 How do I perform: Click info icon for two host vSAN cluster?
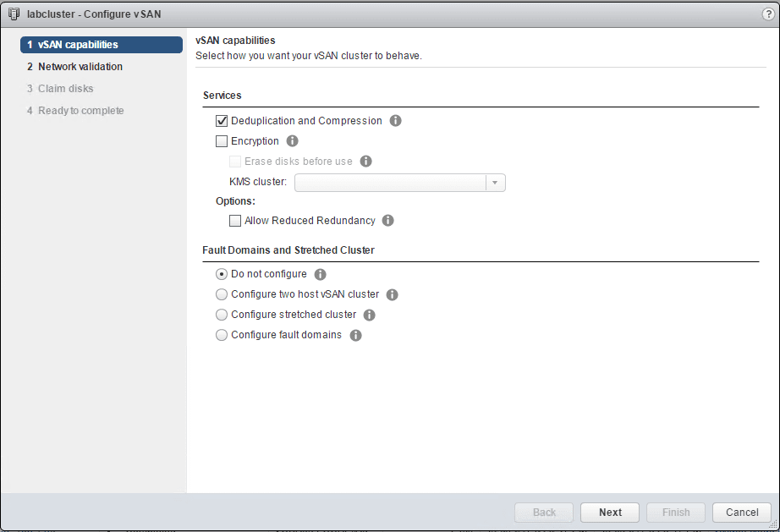pyautogui.click(x=393, y=294)
